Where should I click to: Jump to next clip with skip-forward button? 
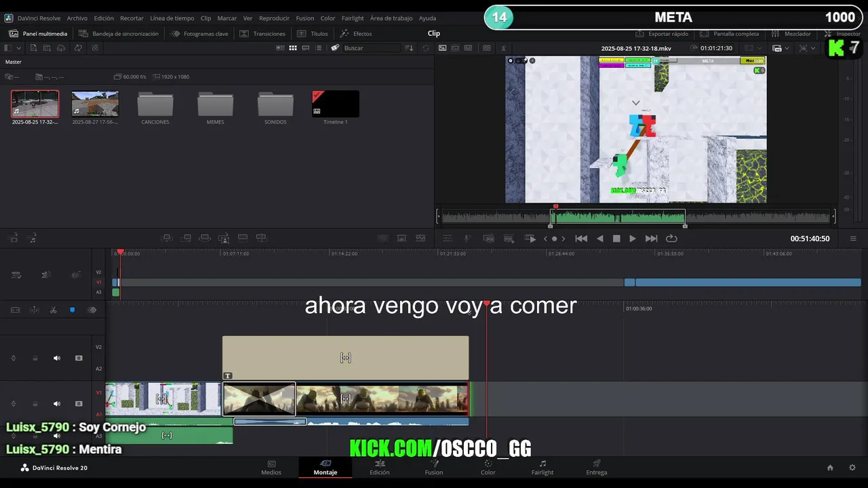click(x=651, y=239)
